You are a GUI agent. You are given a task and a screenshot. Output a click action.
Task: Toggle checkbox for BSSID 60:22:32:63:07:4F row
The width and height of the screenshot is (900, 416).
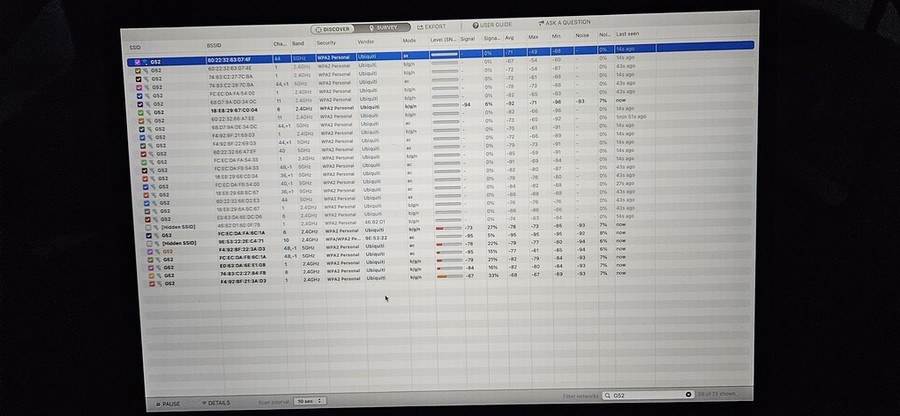tap(137, 62)
